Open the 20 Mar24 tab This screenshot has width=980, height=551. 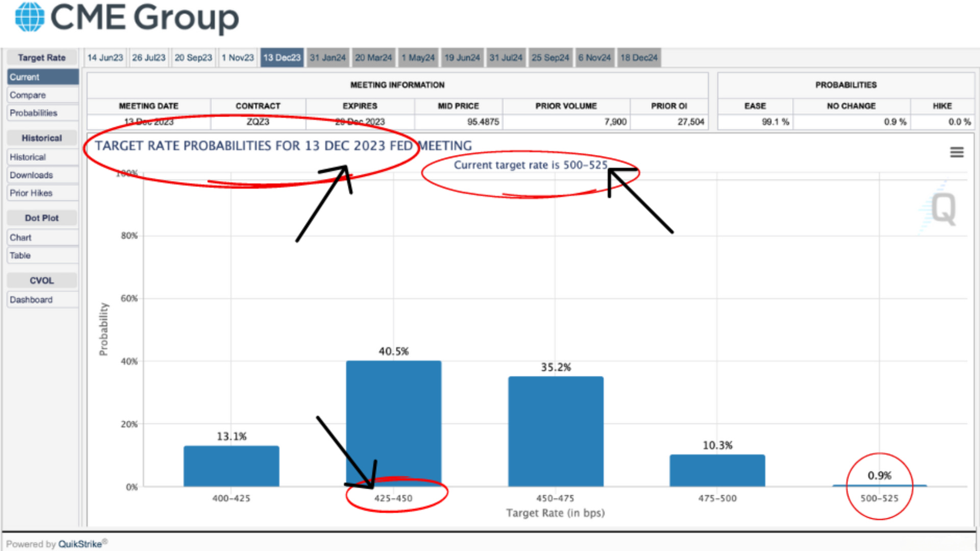373,58
